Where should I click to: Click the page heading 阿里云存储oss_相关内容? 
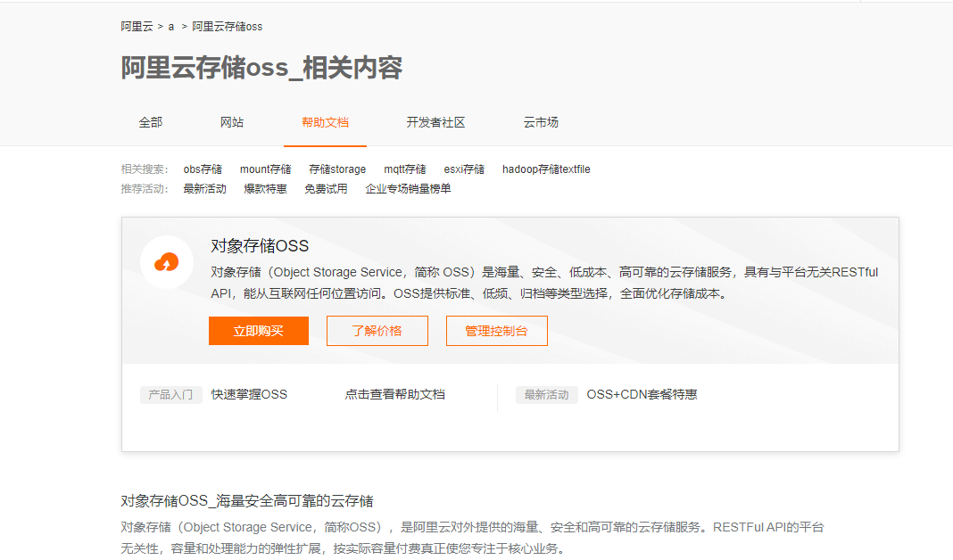[261, 68]
